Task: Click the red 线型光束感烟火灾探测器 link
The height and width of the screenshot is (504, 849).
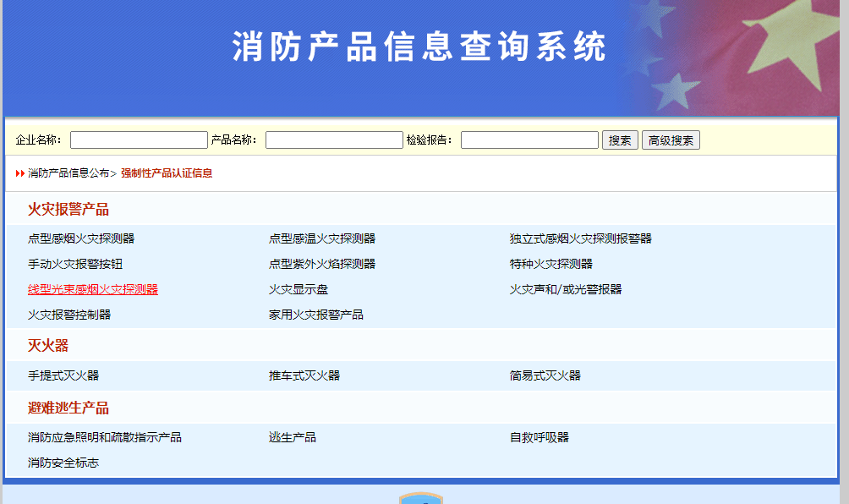Action: pyautogui.click(x=93, y=289)
